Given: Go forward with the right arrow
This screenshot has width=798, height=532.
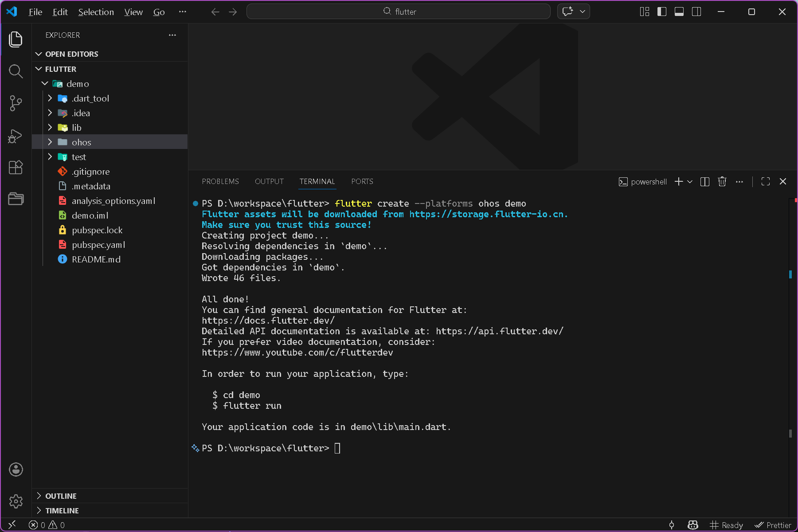Looking at the screenshot, I should [233, 12].
